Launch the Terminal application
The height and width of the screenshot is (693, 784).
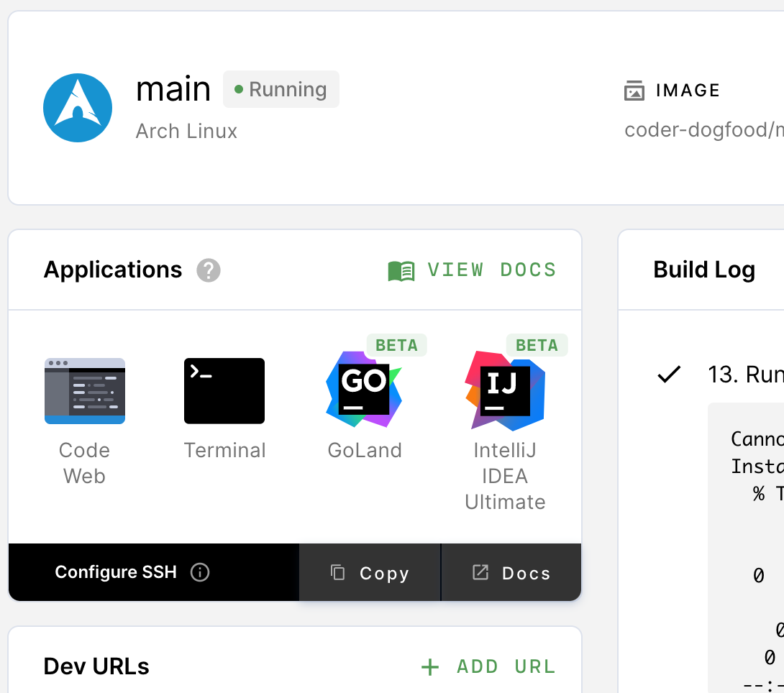[x=224, y=391]
